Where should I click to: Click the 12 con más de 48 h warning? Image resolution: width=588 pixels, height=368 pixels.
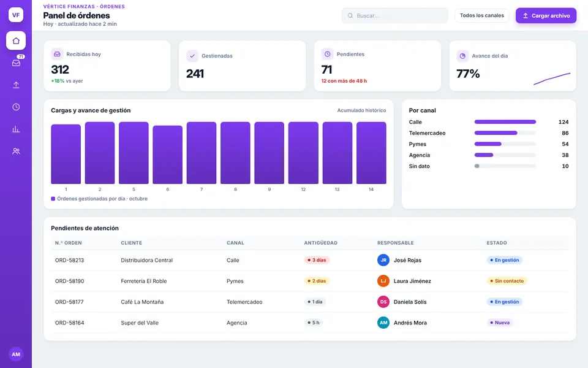344,81
